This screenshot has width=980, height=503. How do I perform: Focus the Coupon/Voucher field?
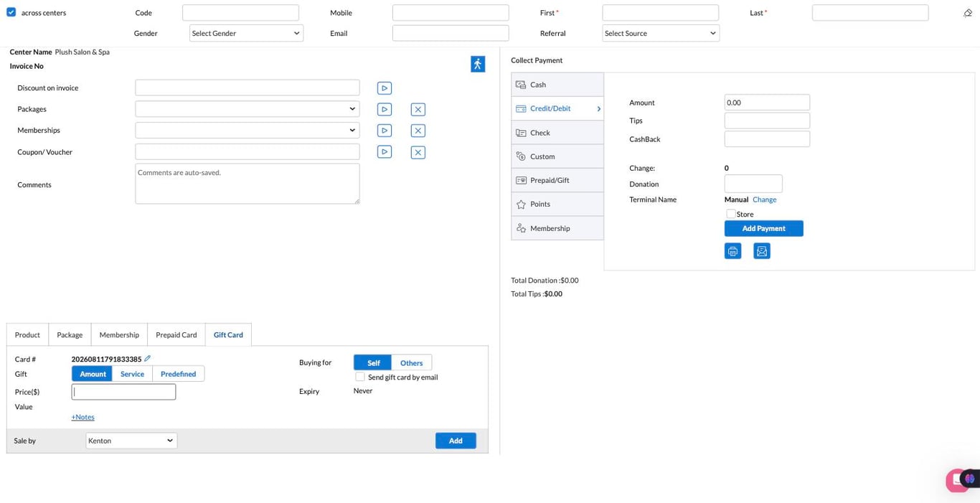click(248, 151)
